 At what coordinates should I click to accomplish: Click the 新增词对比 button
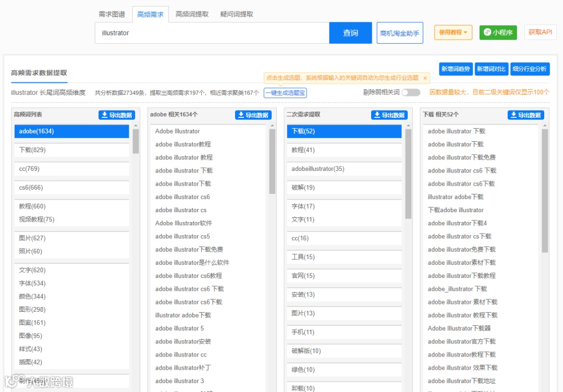pyautogui.click(x=491, y=69)
